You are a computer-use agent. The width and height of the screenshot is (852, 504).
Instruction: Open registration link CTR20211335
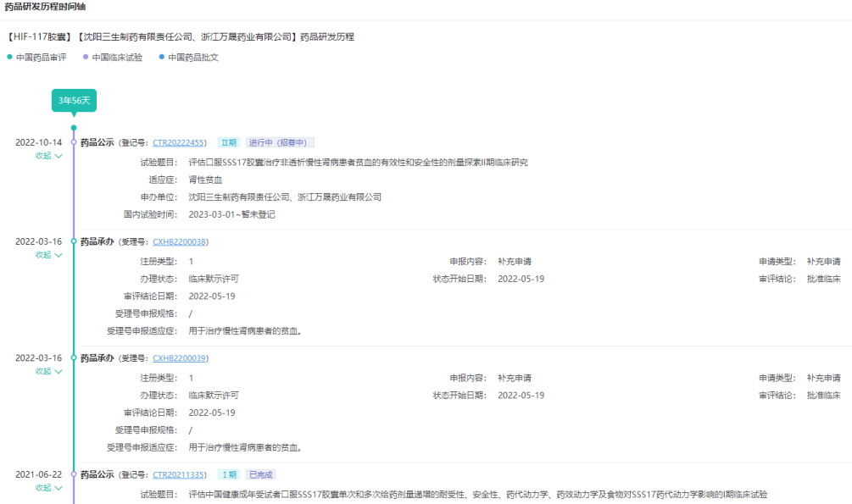point(178,474)
